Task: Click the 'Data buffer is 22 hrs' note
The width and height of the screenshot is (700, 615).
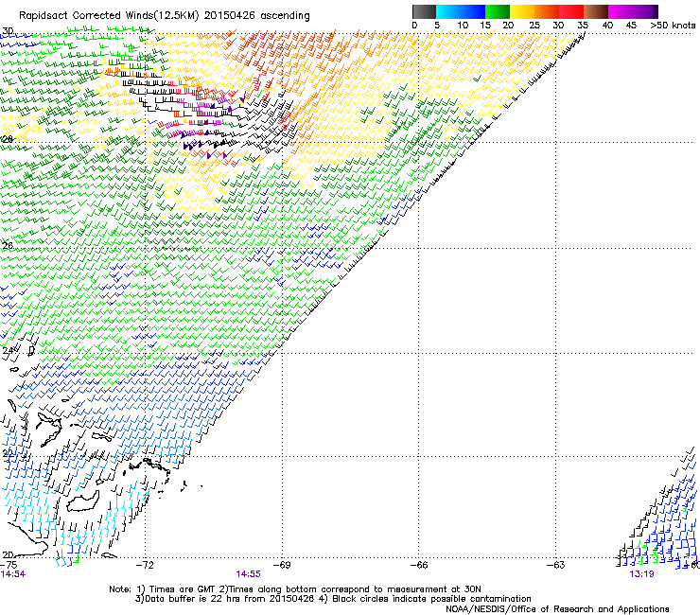Action: tap(224, 599)
